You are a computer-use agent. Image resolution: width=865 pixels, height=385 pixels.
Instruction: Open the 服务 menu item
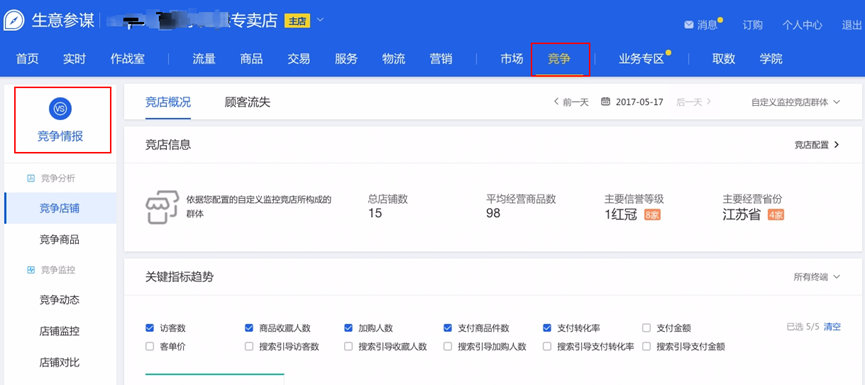pyautogui.click(x=346, y=59)
